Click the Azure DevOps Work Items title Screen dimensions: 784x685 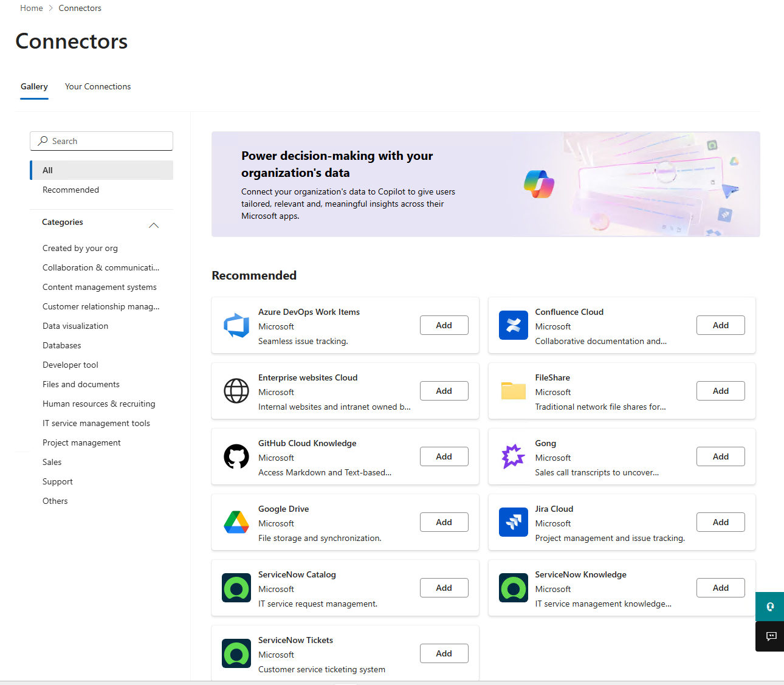click(309, 312)
